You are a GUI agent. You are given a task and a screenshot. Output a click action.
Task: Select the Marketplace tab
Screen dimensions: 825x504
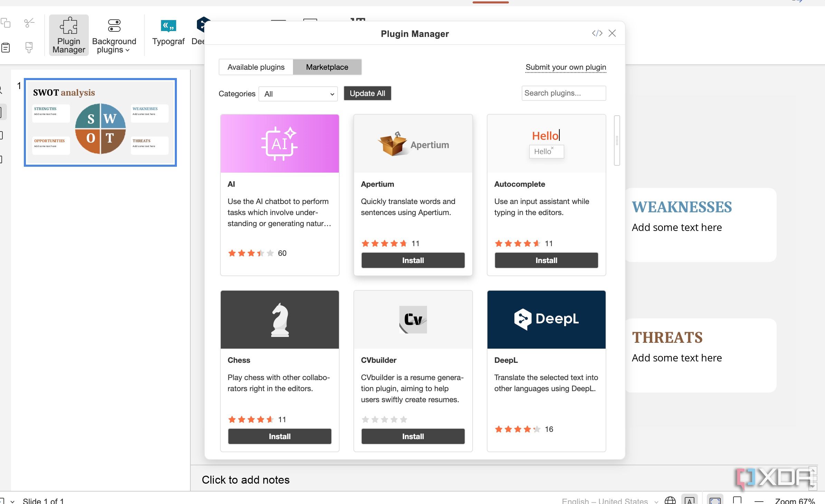pyautogui.click(x=327, y=67)
